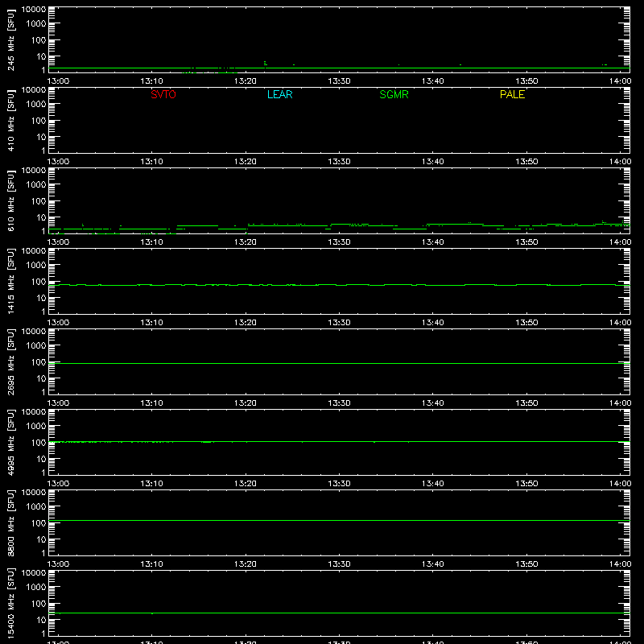Screen dimensions: 644x644
Task: Click the green SGMR station label
Action: (x=394, y=94)
